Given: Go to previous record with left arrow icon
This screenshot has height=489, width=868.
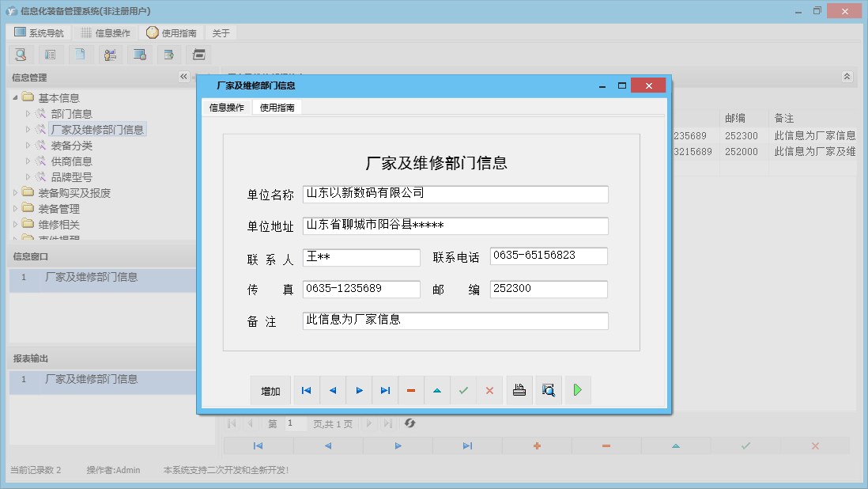Looking at the screenshot, I should tap(332, 390).
